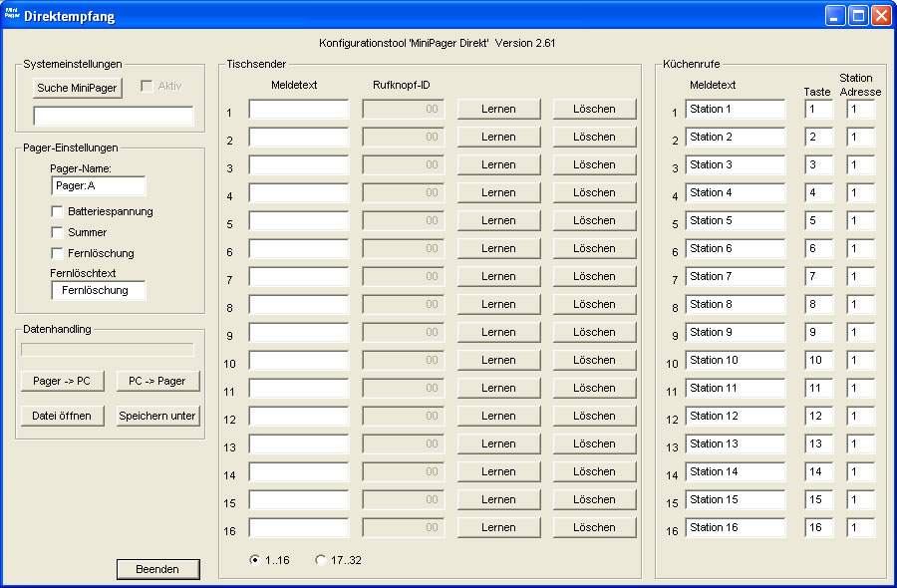Open a file with Datei öffnen
Screen dimensions: 897x588
click(x=62, y=415)
